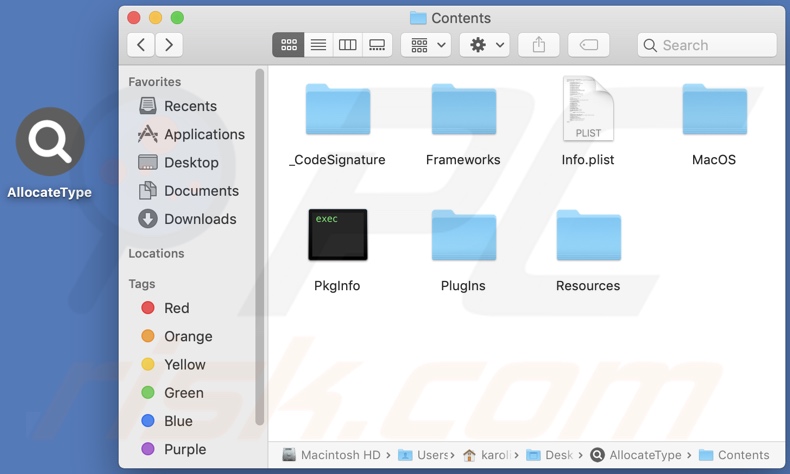Switch to gallery view mode

pos(377,45)
